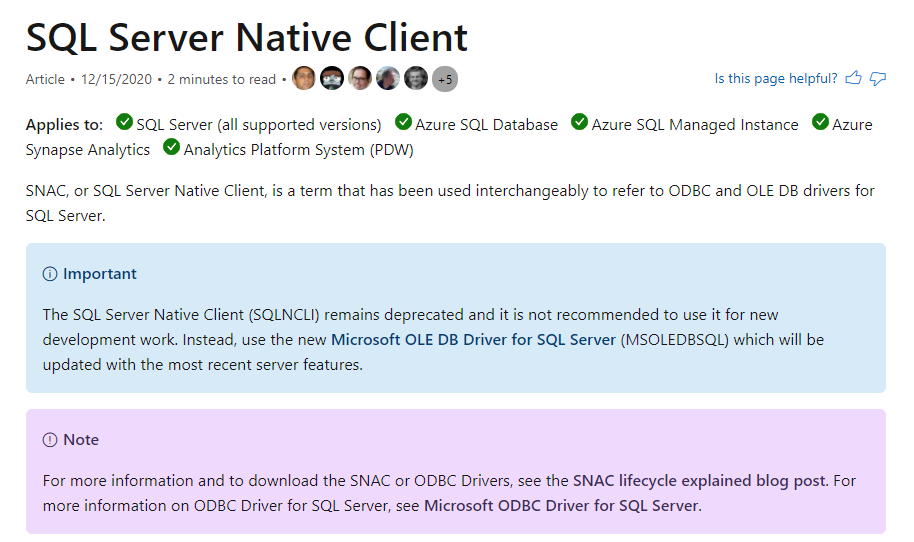Click 'Analytics Platform System (PDW)' text
The height and width of the screenshot is (542, 914).
[298, 150]
